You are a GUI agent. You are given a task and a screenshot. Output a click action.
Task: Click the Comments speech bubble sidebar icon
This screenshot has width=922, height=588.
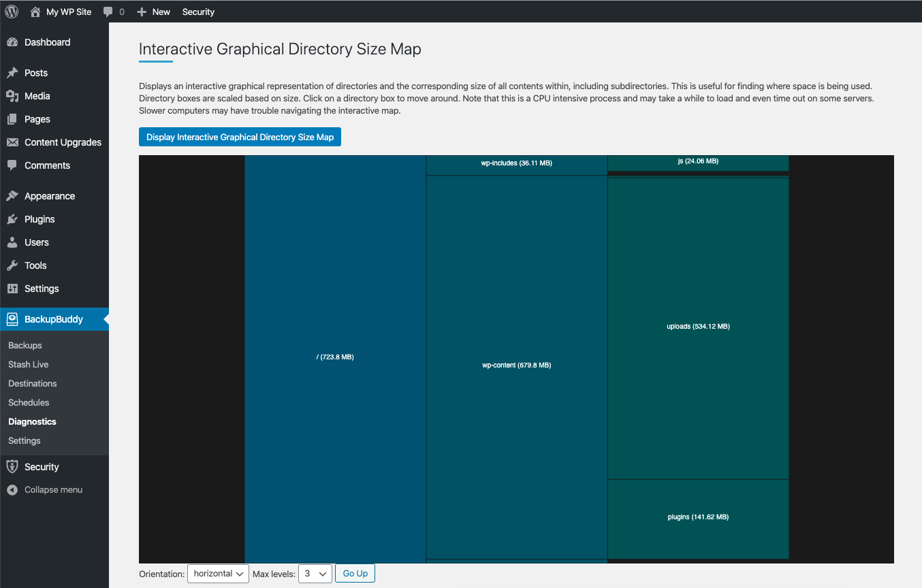[12, 165]
